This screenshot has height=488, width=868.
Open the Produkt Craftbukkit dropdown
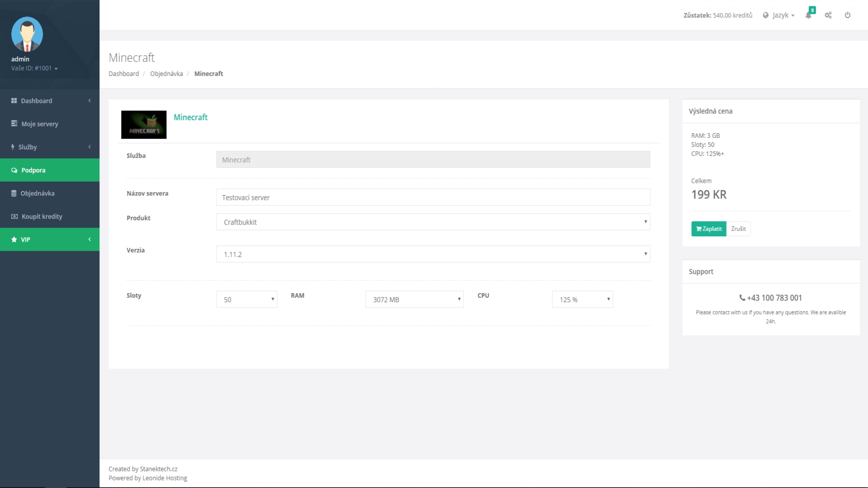(x=433, y=222)
